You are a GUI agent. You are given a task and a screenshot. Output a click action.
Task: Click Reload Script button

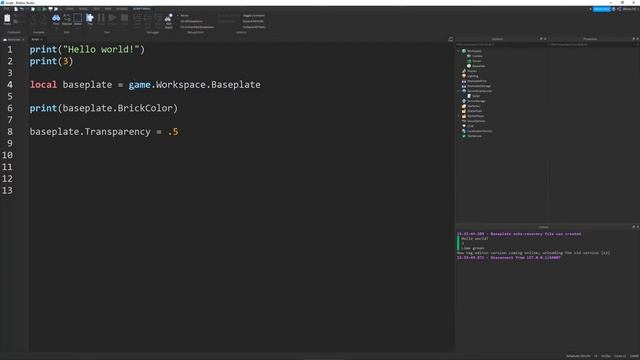coord(227,21)
